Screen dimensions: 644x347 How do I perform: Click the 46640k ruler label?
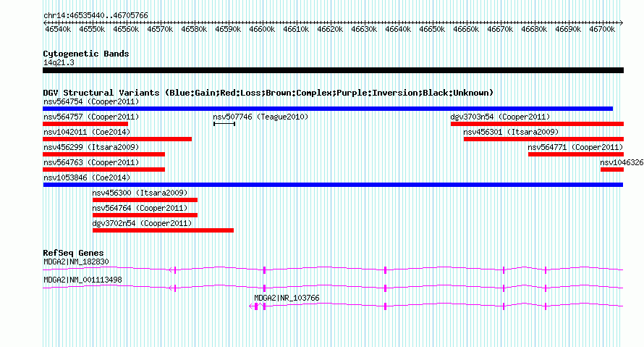398,29
